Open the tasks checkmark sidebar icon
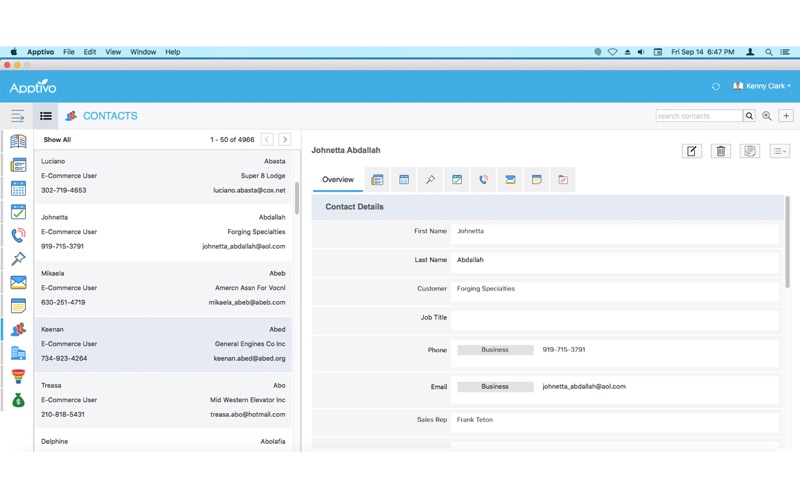800x500 pixels. click(18, 212)
